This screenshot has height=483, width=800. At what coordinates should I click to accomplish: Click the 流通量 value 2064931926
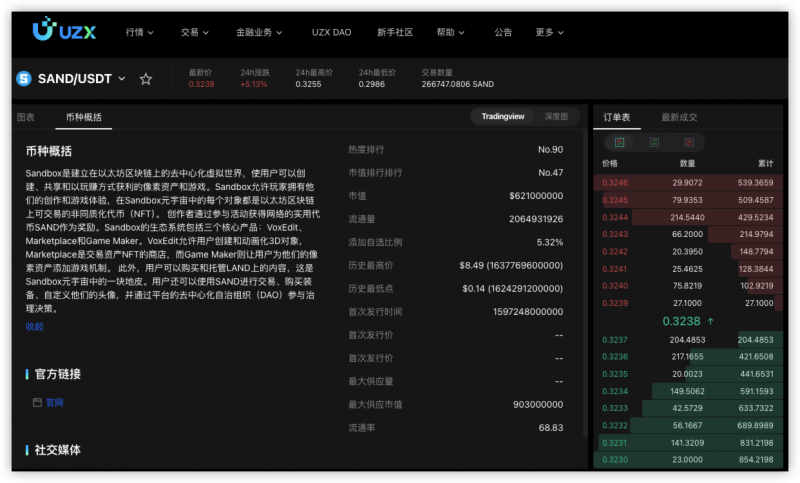coord(536,219)
